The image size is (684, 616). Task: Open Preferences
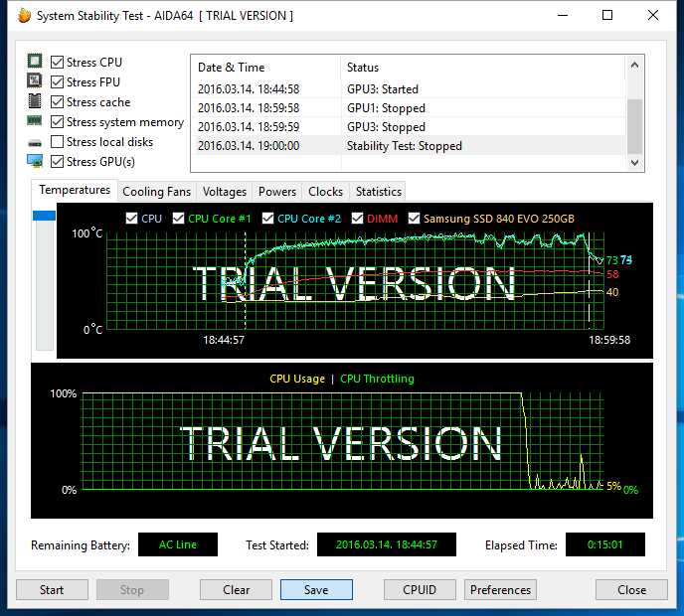pyautogui.click(x=500, y=590)
